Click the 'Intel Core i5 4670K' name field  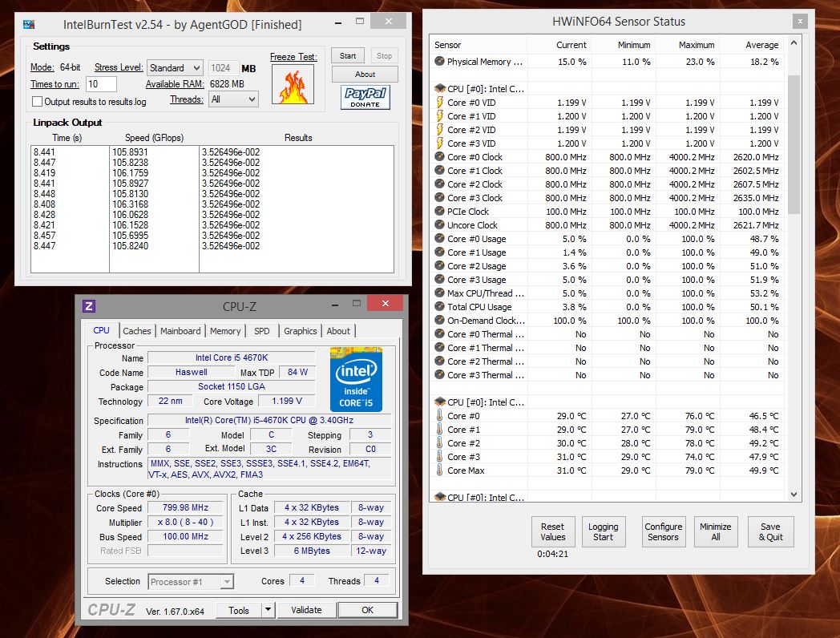[232, 357]
